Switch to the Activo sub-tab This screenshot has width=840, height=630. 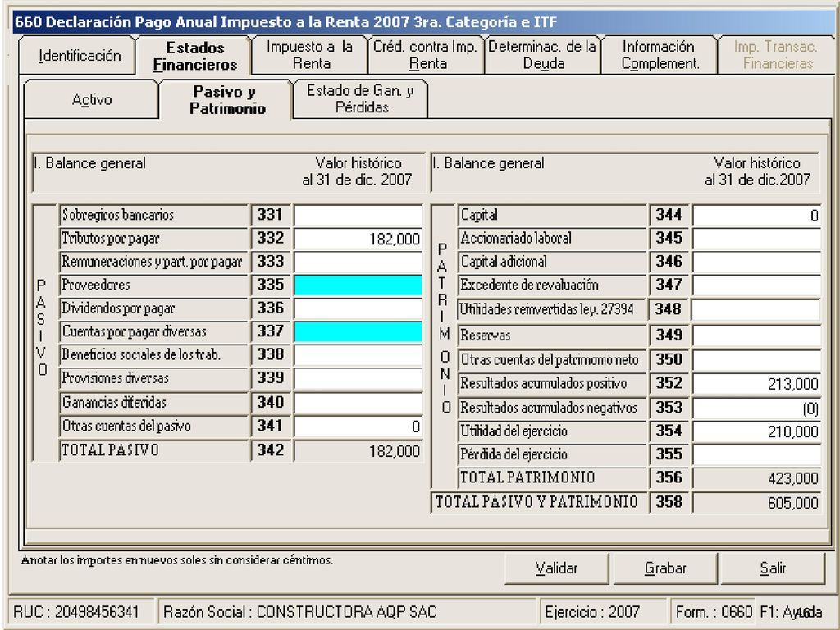(x=92, y=99)
